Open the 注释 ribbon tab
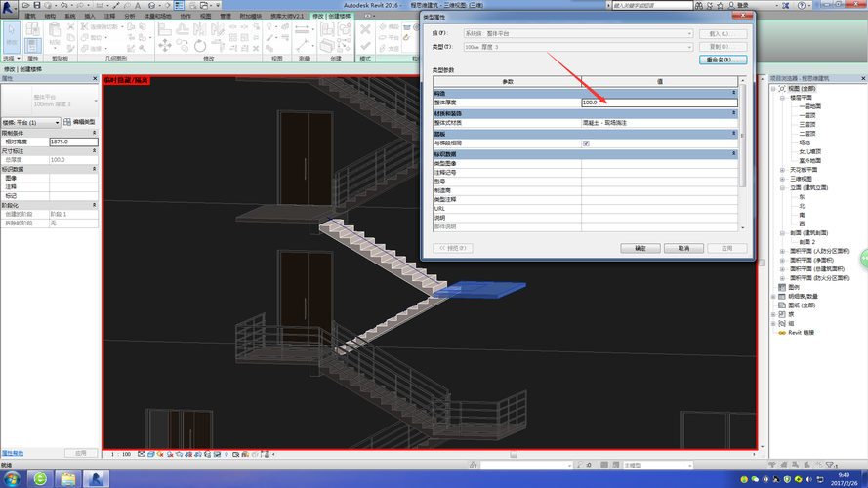 (x=109, y=16)
